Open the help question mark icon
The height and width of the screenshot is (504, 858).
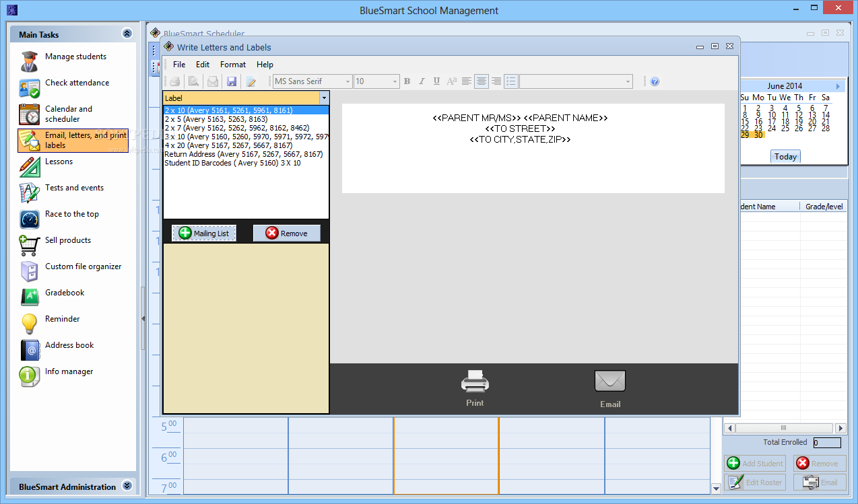tap(655, 81)
